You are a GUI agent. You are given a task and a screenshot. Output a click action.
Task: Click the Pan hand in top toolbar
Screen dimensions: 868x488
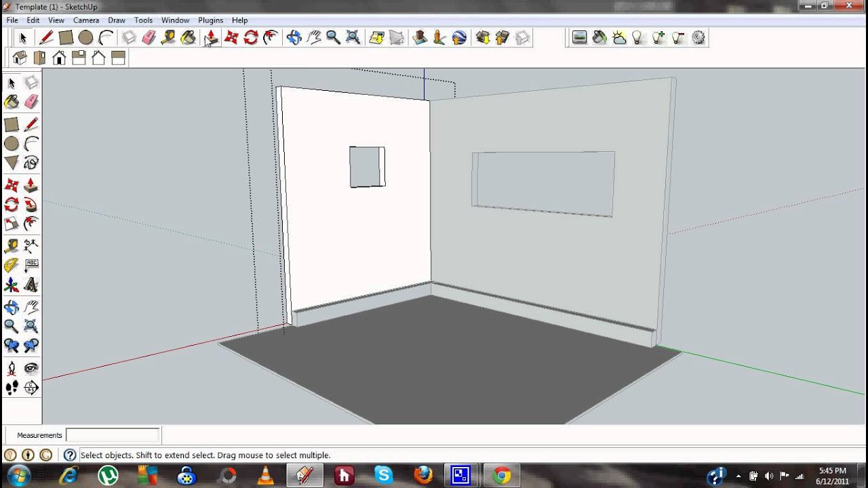tap(313, 38)
